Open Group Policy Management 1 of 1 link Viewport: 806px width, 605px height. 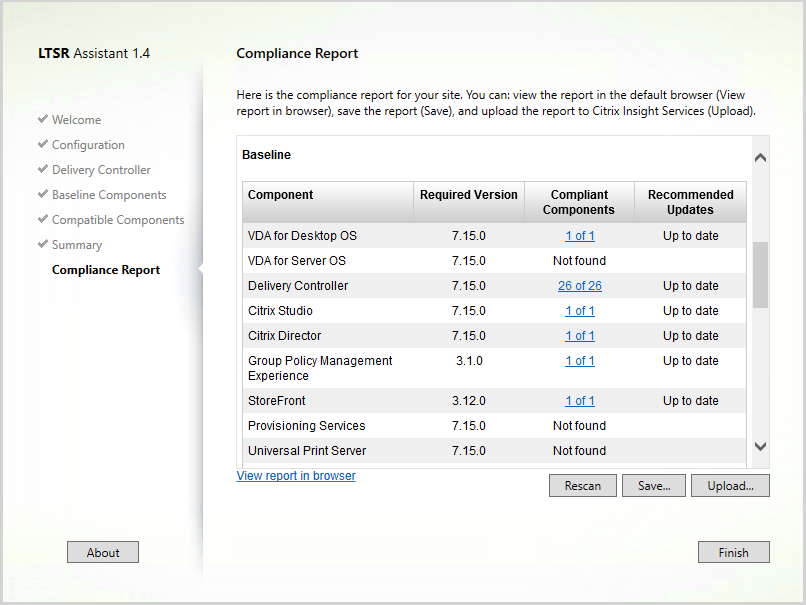coord(580,361)
